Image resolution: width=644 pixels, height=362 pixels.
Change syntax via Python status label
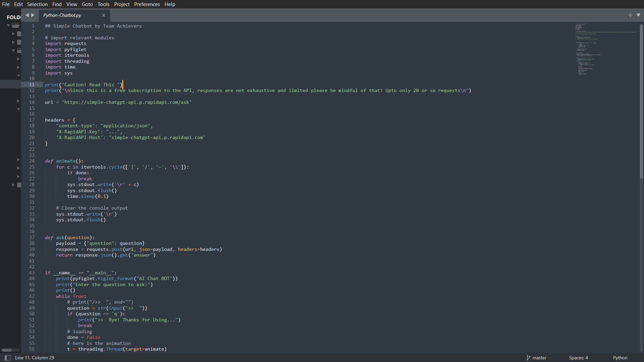click(620, 358)
